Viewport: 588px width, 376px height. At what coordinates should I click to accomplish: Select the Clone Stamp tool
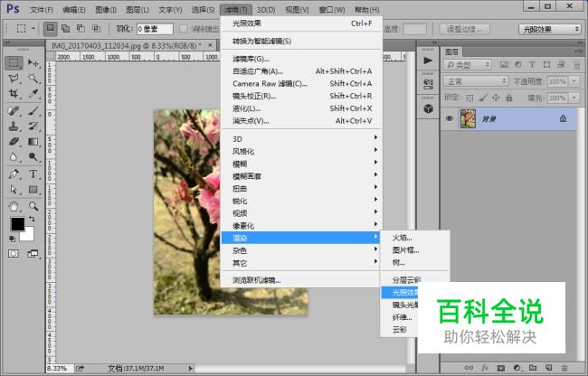point(14,127)
